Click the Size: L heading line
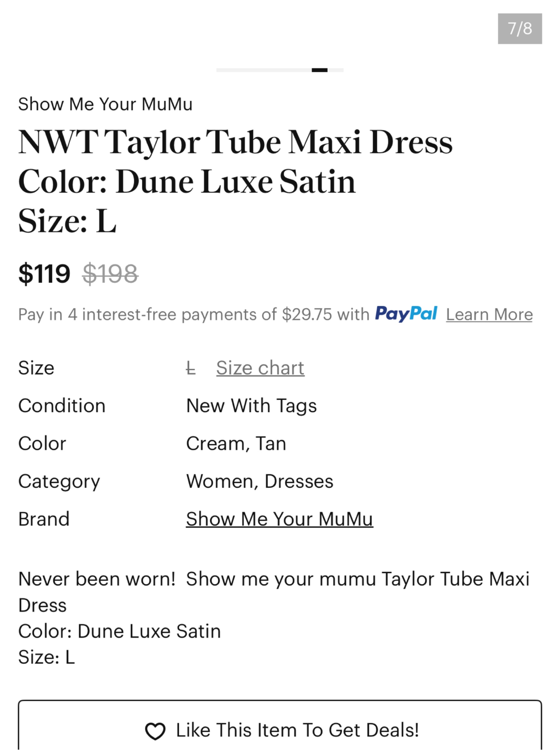Screen dimensions: 560x750 pyautogui.click(x=67, y=221)
